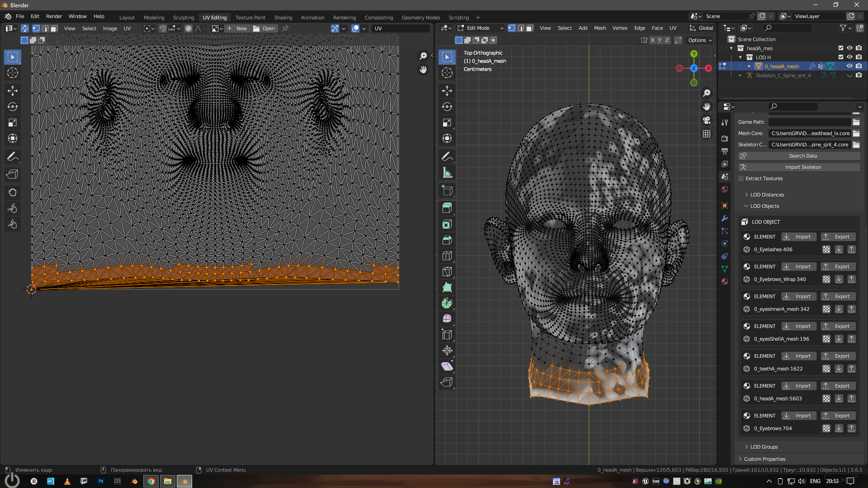Select the Extrude Region tool

[447, 208]
